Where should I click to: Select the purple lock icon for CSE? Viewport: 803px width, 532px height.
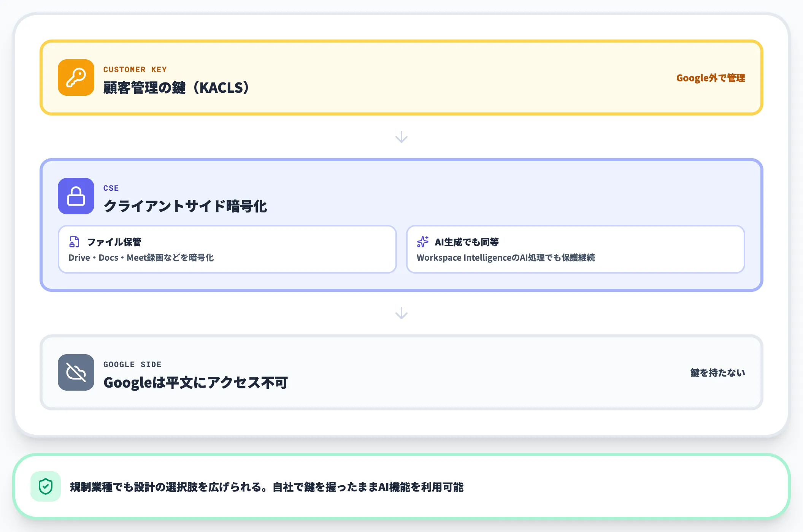point(76,196)
